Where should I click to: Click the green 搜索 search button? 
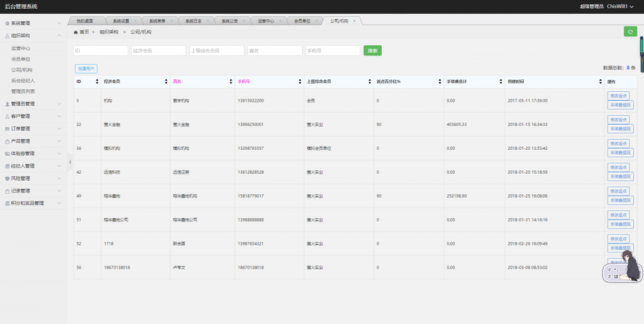click(x=372, y=50)
